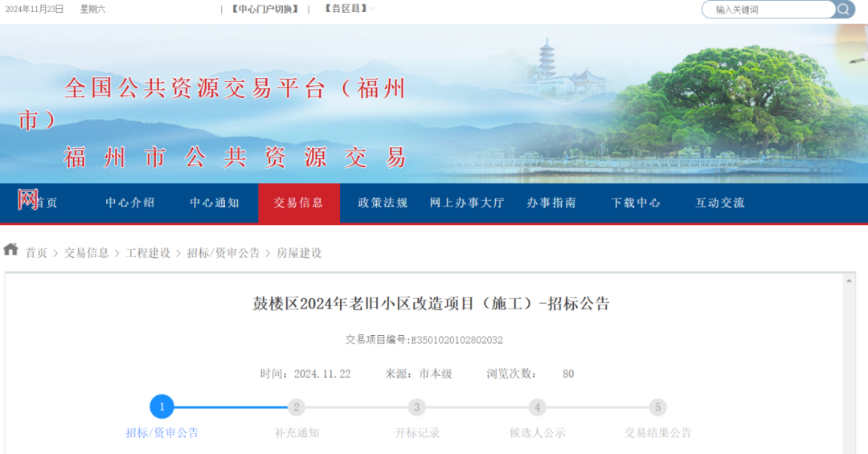Click the 候选人公示 step label
The image size is (868, 454).
[538, 433]
